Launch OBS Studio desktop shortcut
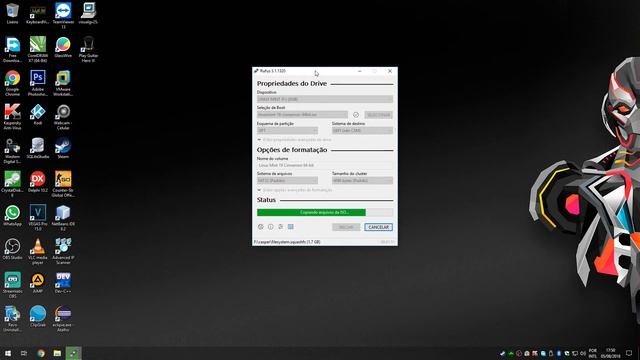640x360 pixels. tap(12, 249)
